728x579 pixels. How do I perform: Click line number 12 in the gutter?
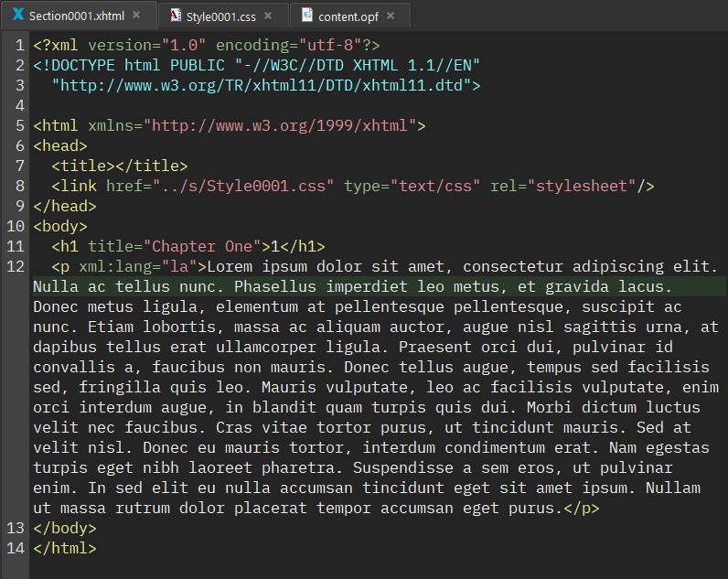click(x=16, y=266)
